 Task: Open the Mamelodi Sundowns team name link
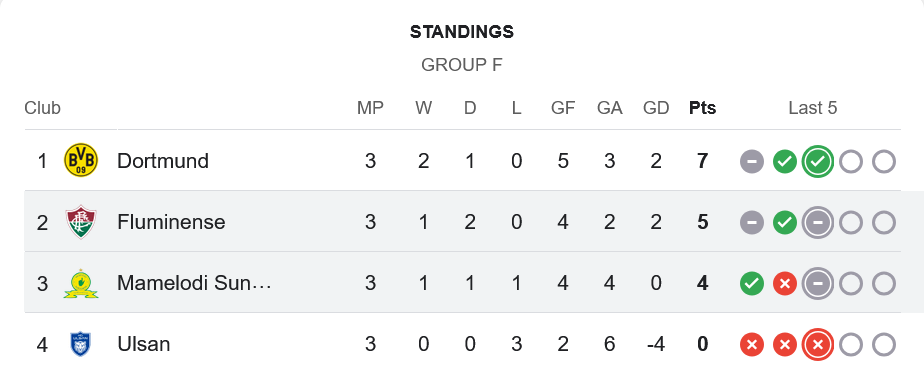[194, 283]
